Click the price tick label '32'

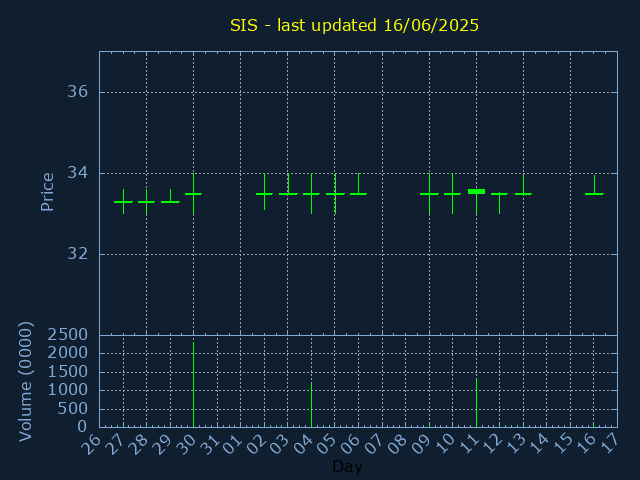(78, 253)
